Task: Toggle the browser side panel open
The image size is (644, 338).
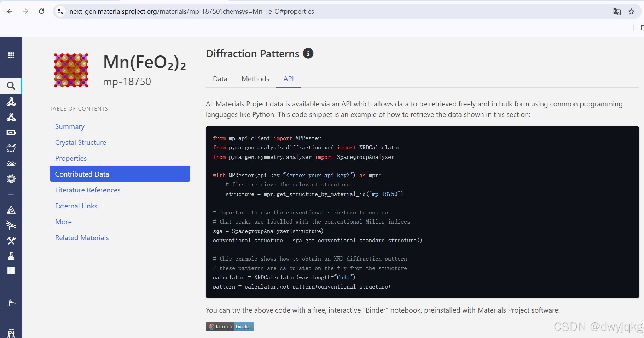Action: pyautogui.click(x=642, y=28)
